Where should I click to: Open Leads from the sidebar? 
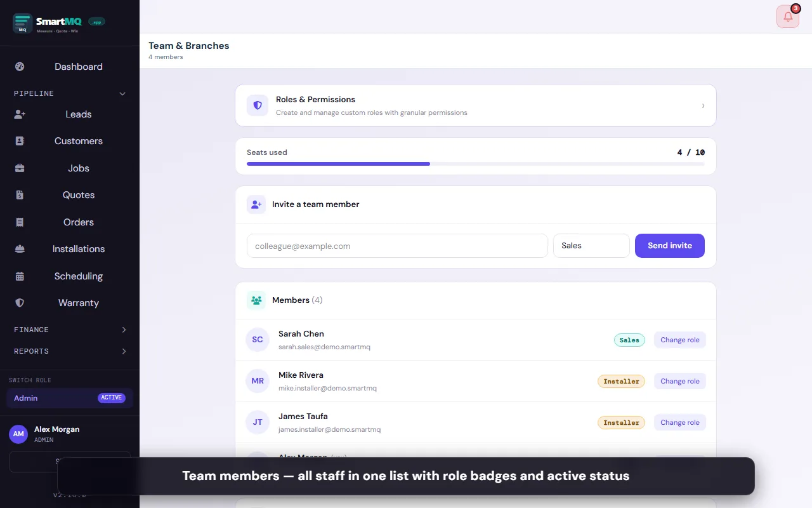70,114
